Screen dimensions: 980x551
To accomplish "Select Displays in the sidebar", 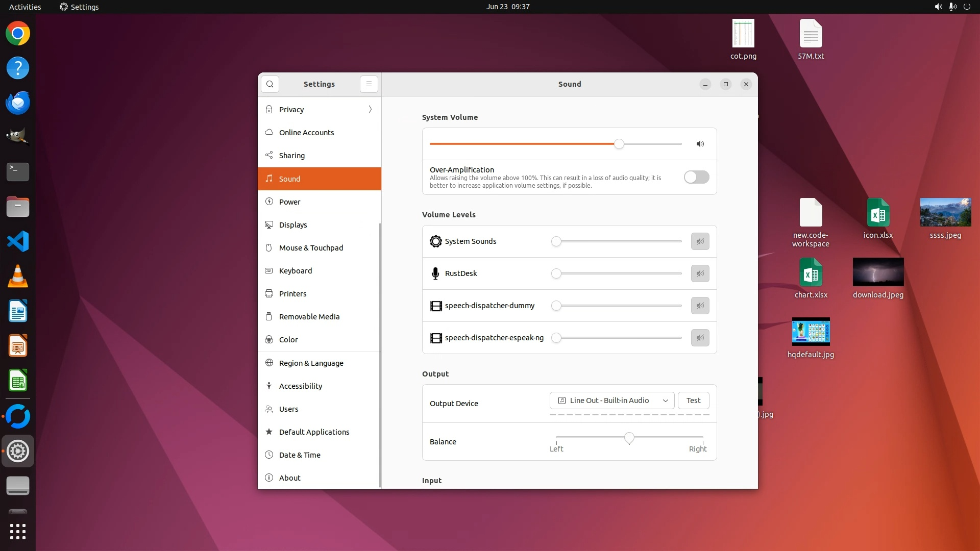I will coord(293,225).
